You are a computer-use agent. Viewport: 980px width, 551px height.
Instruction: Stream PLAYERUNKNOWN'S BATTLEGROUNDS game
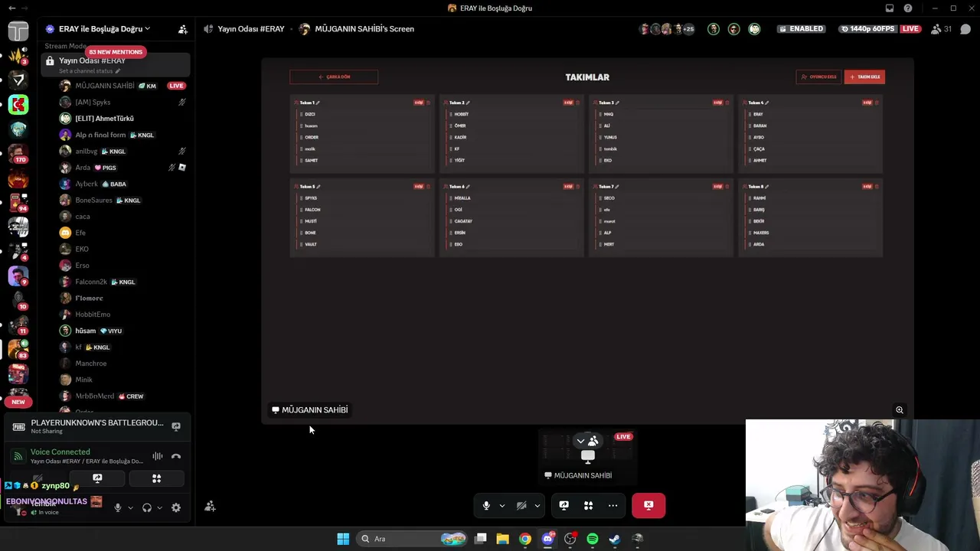(176, 426)
